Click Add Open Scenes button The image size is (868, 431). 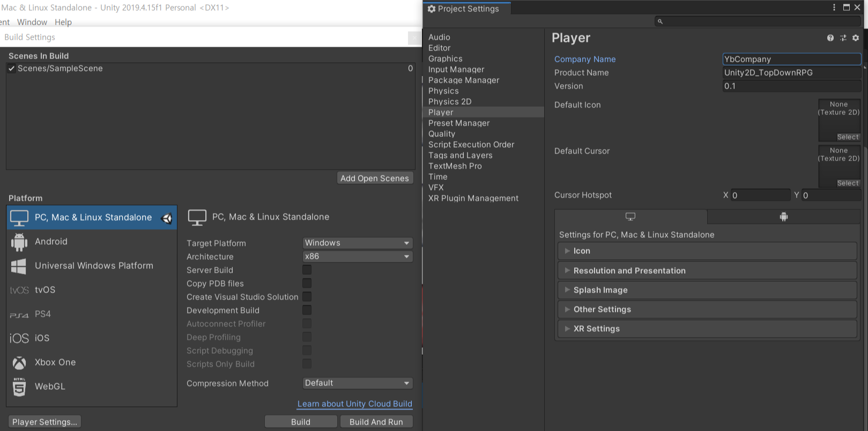[375, 178]
